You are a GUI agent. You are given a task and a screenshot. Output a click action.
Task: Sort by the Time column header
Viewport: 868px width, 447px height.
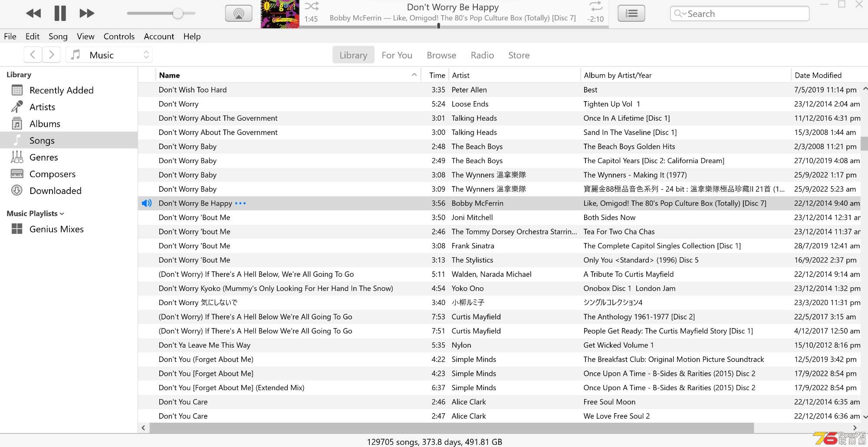[434, 75]
